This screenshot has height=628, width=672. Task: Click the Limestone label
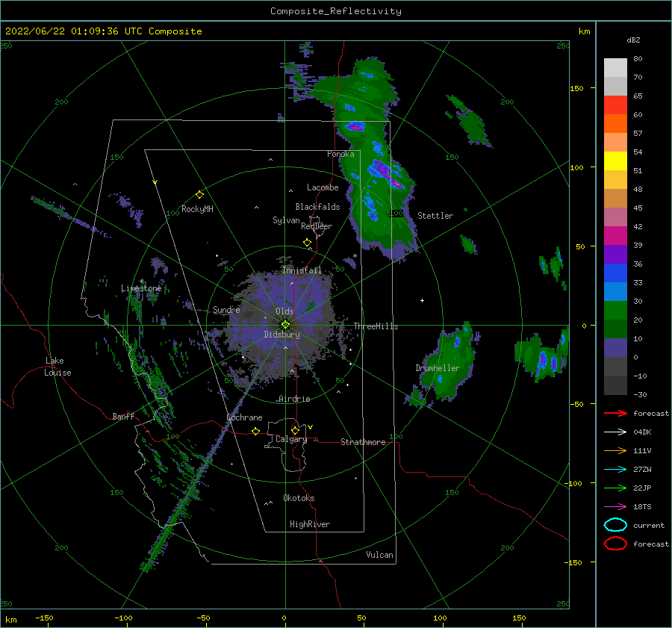pyautogui.click(x=141, y=288)
